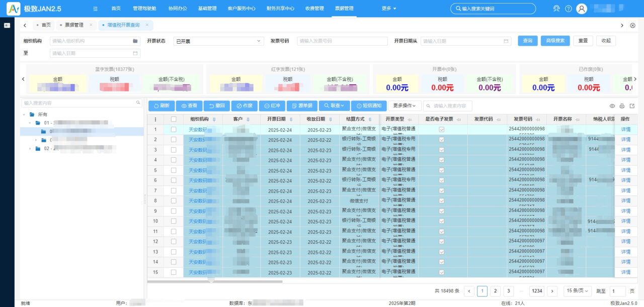Screen dimensions: 644x307
Task: Expand the 更多操作 dropdown
Action: coord(405,106)
